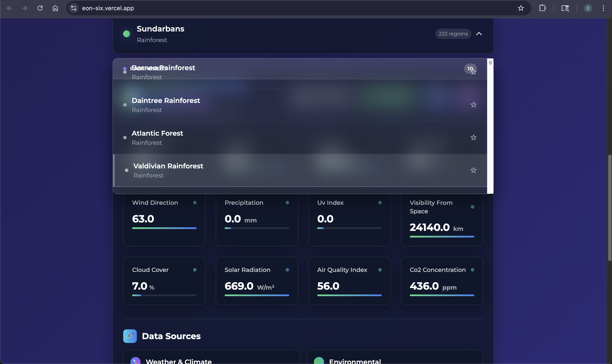Star the Valdivian Rainforest region
The height and width of the screenshot is (364, 612).
point(473,170)
